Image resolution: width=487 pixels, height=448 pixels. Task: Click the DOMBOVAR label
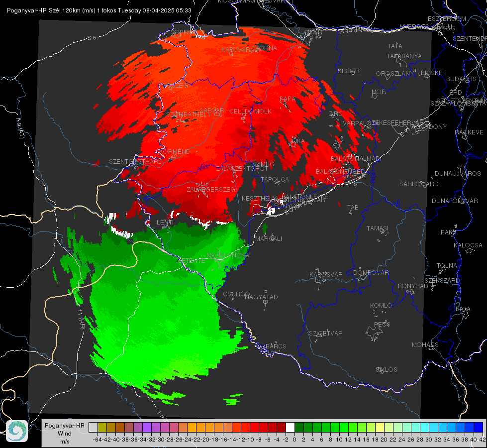[x=371, y=273]
